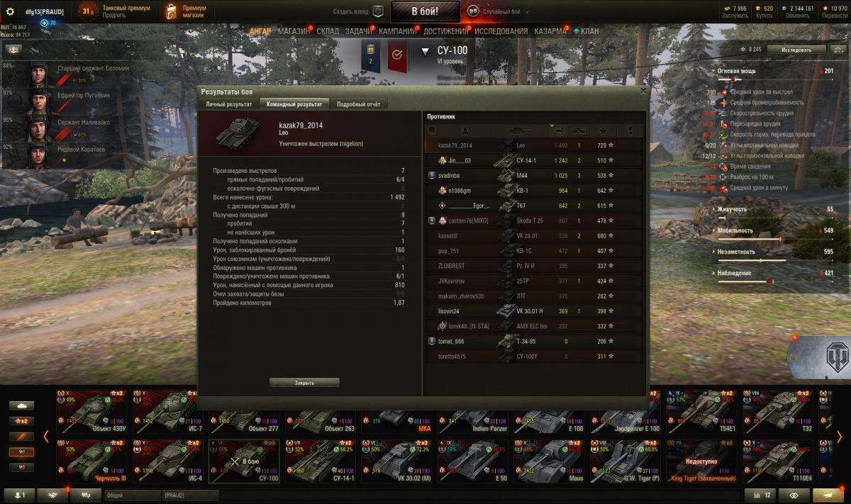Screen dimensions: 851x504
Task: Open the settings gear menu
Action: pyautogui.click(x=10, y=11)
